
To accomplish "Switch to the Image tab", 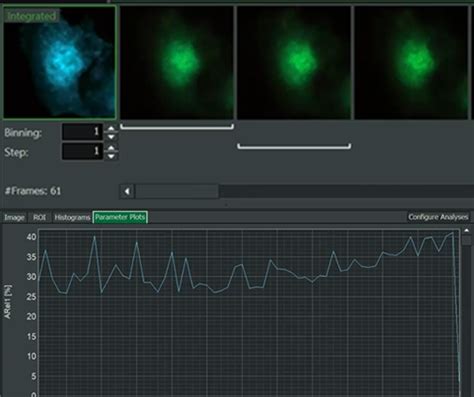I will tap(14, 217).
